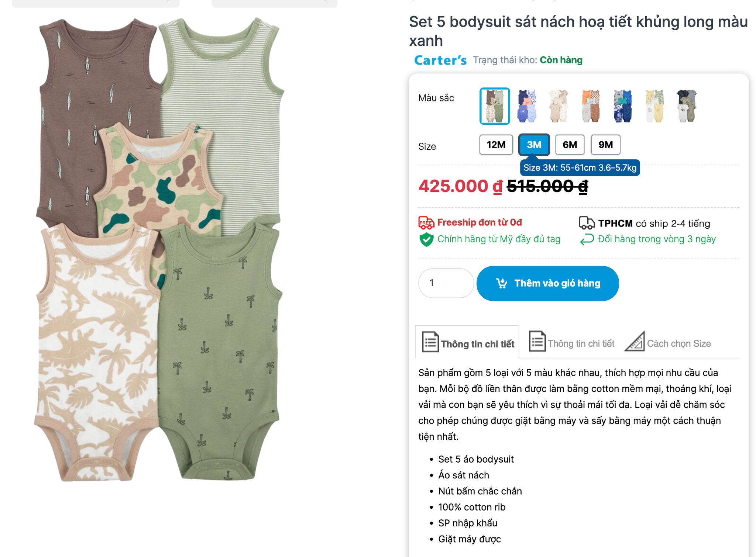Select the navy and blue bodysuit color set
Image resolution: width=756 pixels, height=557 pixels.
[x=527, y=106]
